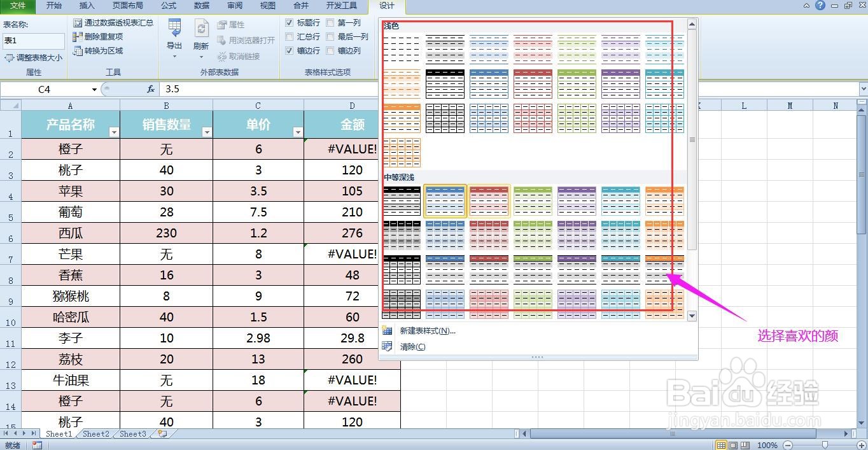
Task: Click the insert function fx icon
Action: point(151,89)
